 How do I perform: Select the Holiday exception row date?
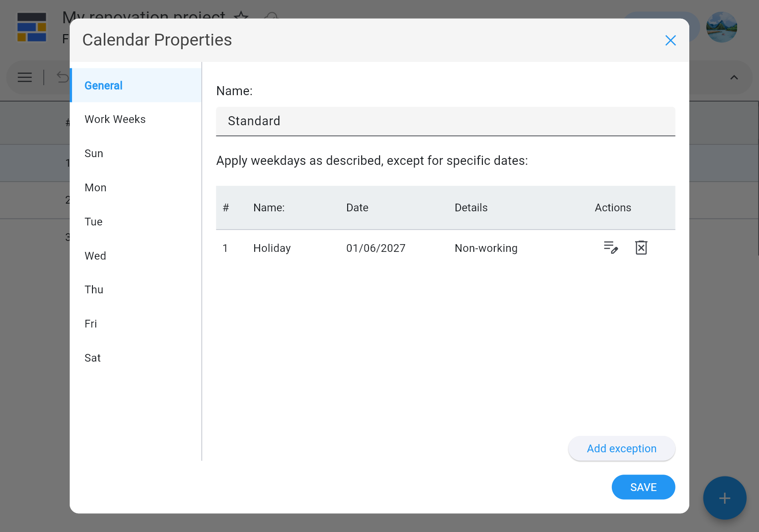(375, 248)
